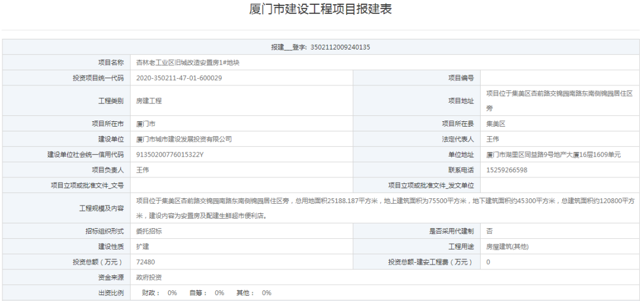Click the 出资比例 label
Viewport: 644px width, 301px height.
[110, 293]
